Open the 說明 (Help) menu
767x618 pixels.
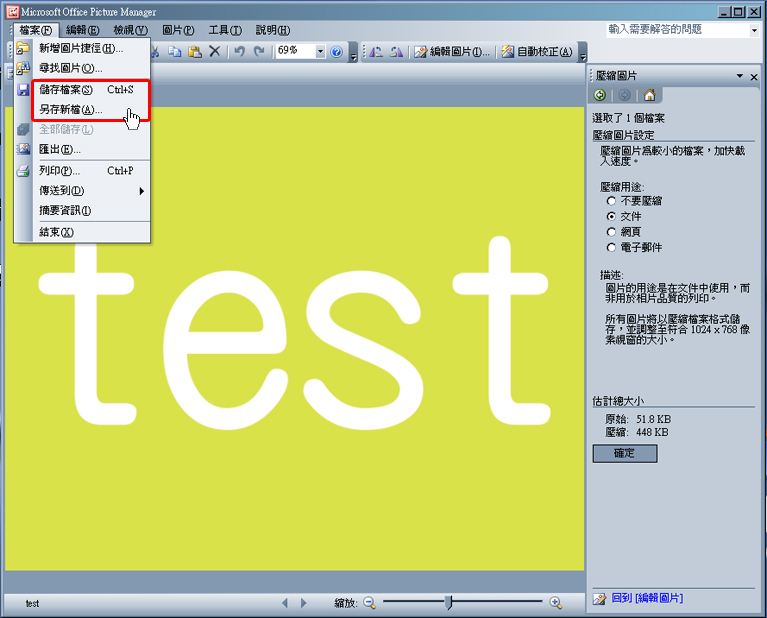[x=273, y=30]
